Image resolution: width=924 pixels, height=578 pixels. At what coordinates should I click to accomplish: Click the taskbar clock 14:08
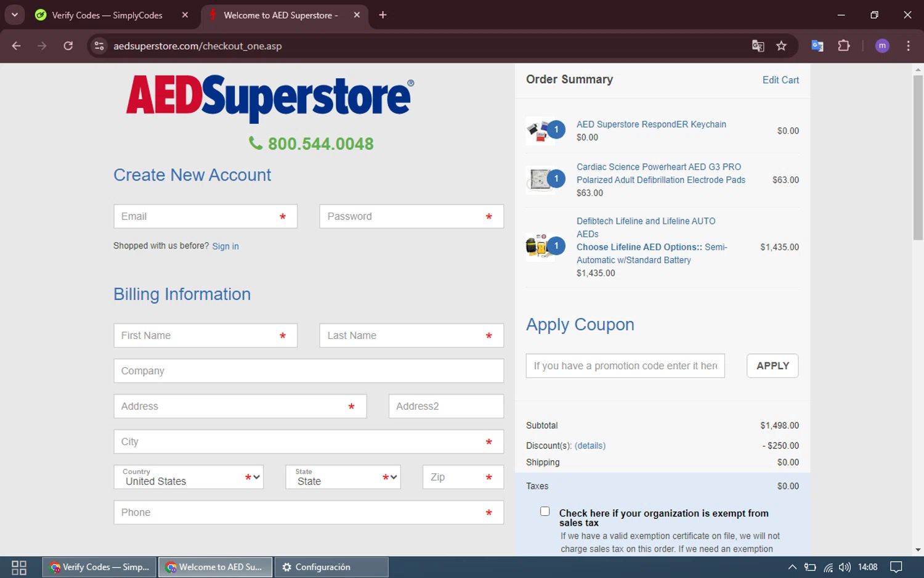(x=867, y=567)
